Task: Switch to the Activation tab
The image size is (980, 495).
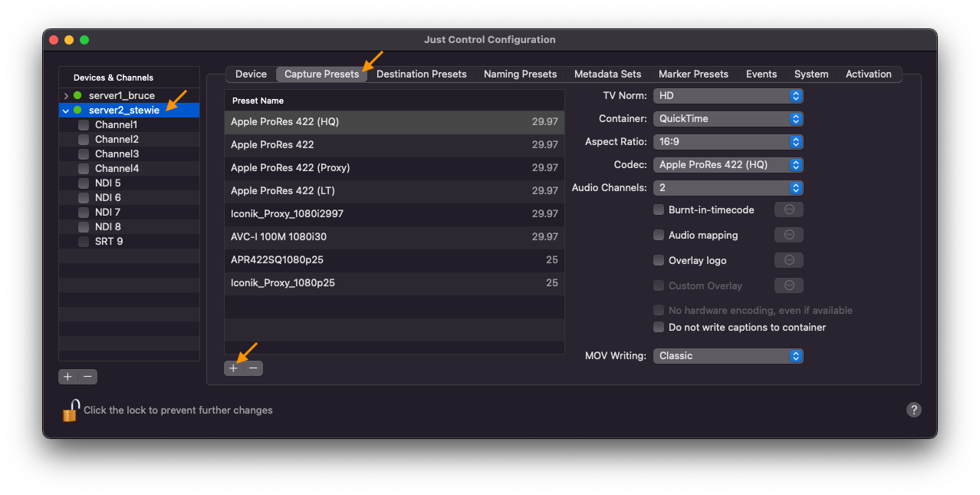Action: (x=869, y=74)
